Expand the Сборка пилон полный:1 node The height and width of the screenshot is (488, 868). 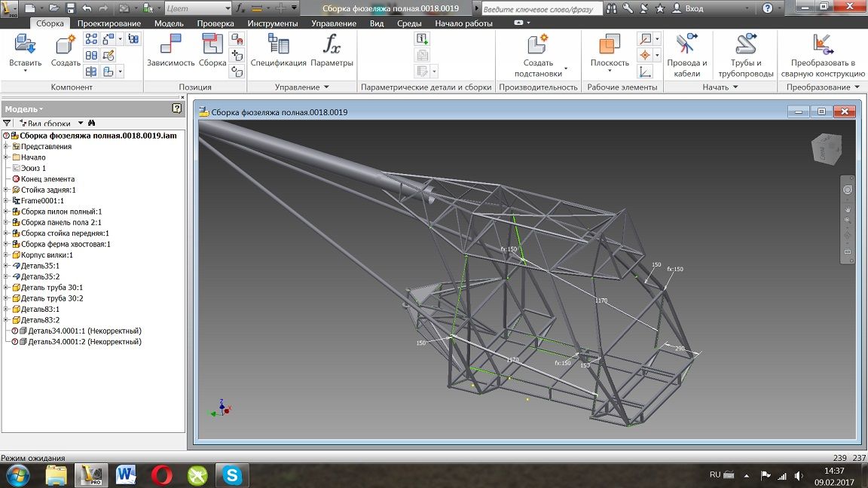[x=6, y=212]
